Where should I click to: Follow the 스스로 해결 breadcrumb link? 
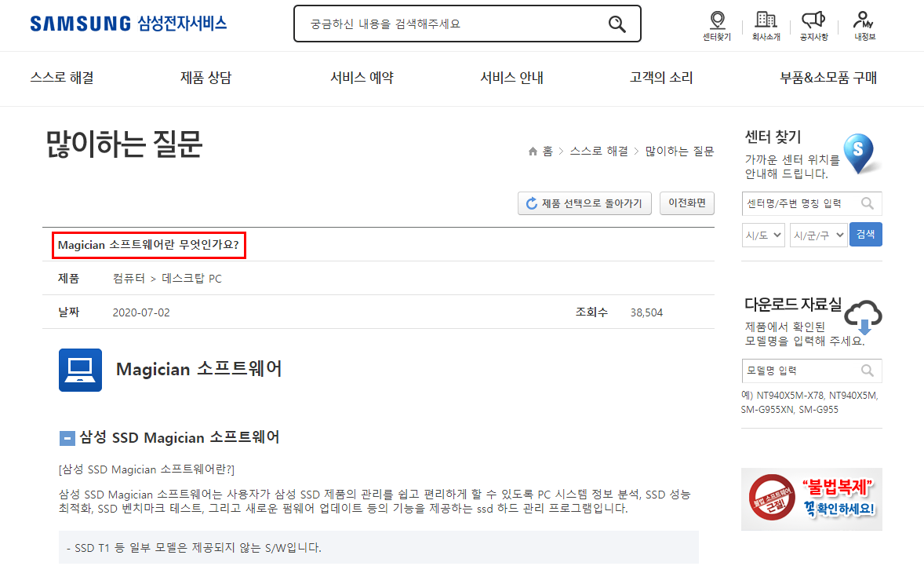[x=598, y=152]
